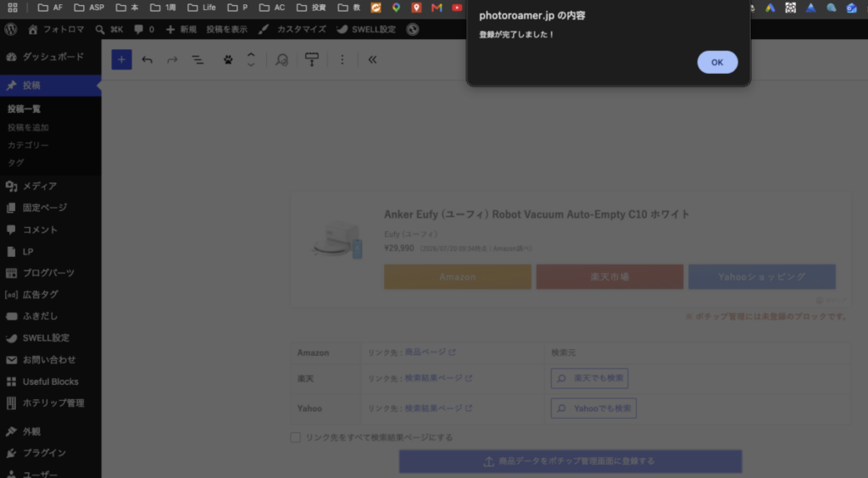Redo the editor change
This screenshot has height=478, width=868.
click(x=172, y=59)
